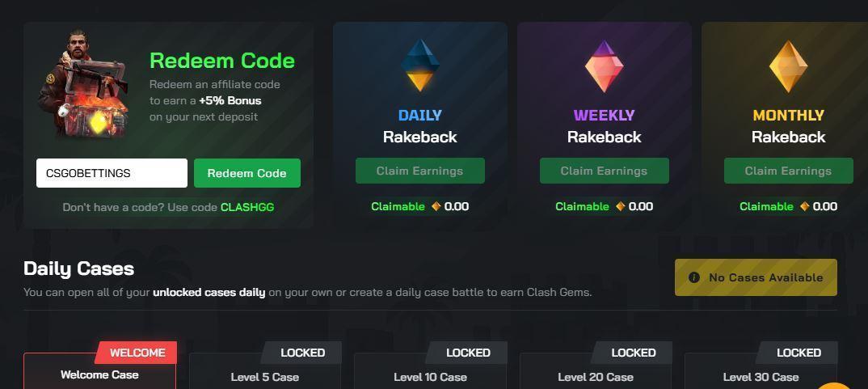868x389 pixels.
Task: Click the gem coin icon under Monthly Rakeback
Action: pos(805,206)
